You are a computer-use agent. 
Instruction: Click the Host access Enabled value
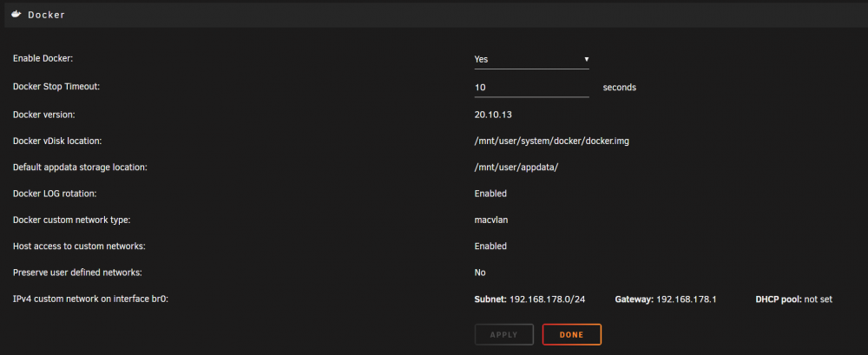490,246
